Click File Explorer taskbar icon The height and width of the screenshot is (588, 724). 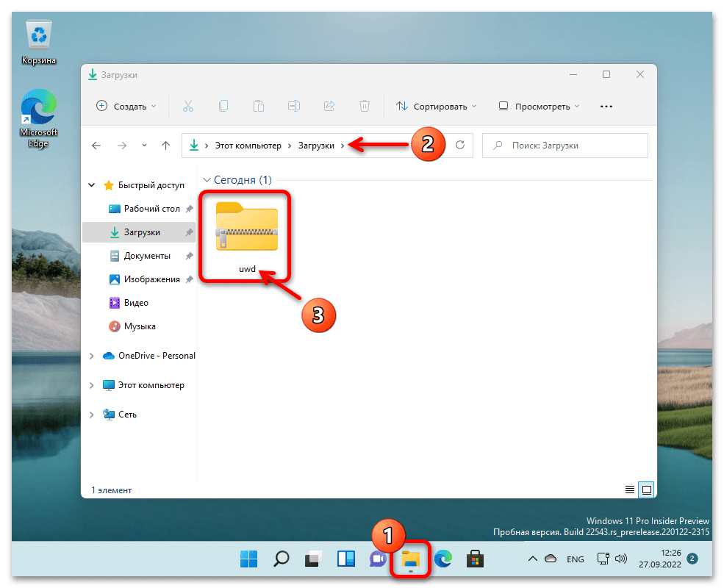point(410,559)
